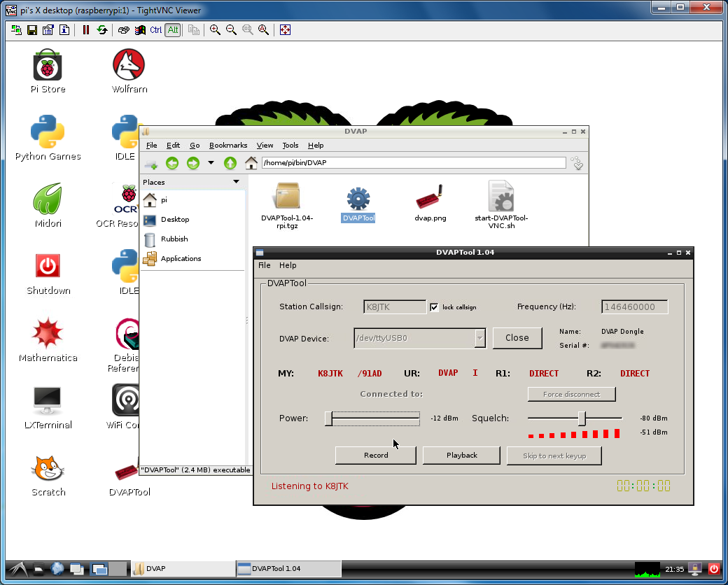Click the Squelch slider handle
Image resolution: width=728 pixels, height=585 pixels.
(582, 418)
